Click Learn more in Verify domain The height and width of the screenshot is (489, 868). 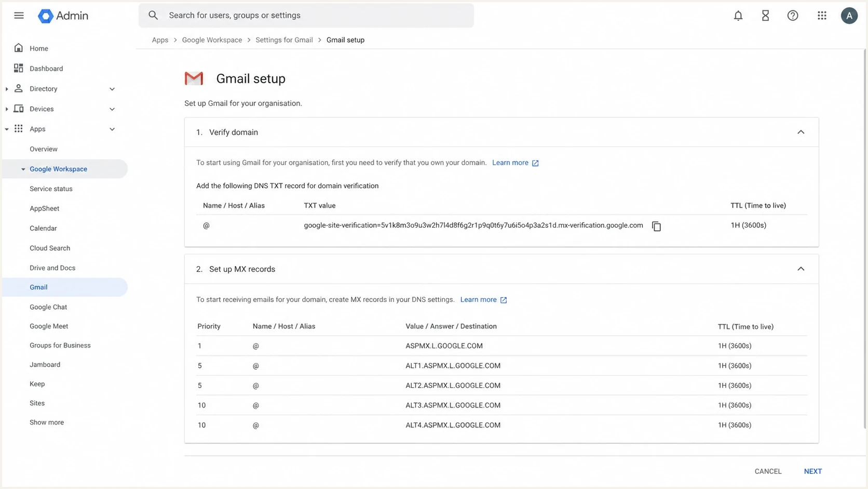[510, 163]
